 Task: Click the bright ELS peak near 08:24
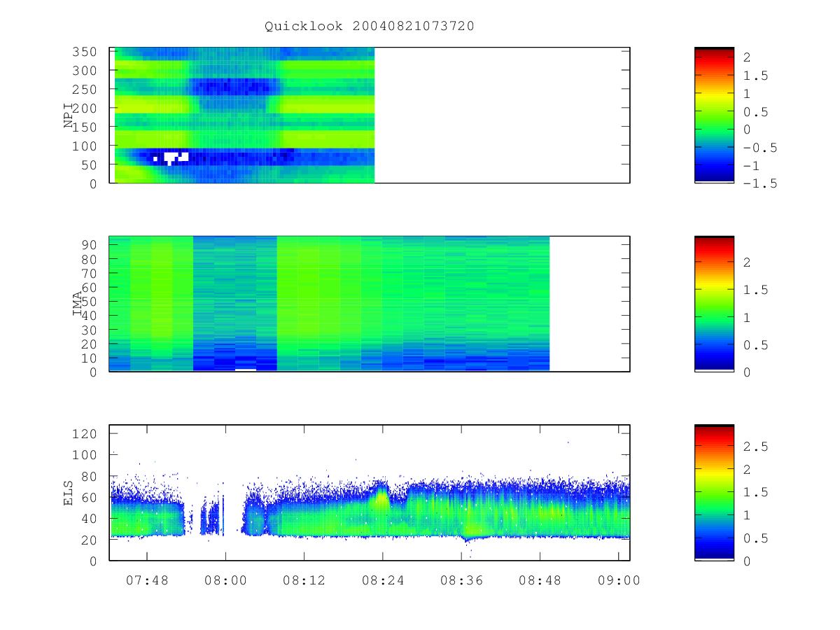coord(381,498)
